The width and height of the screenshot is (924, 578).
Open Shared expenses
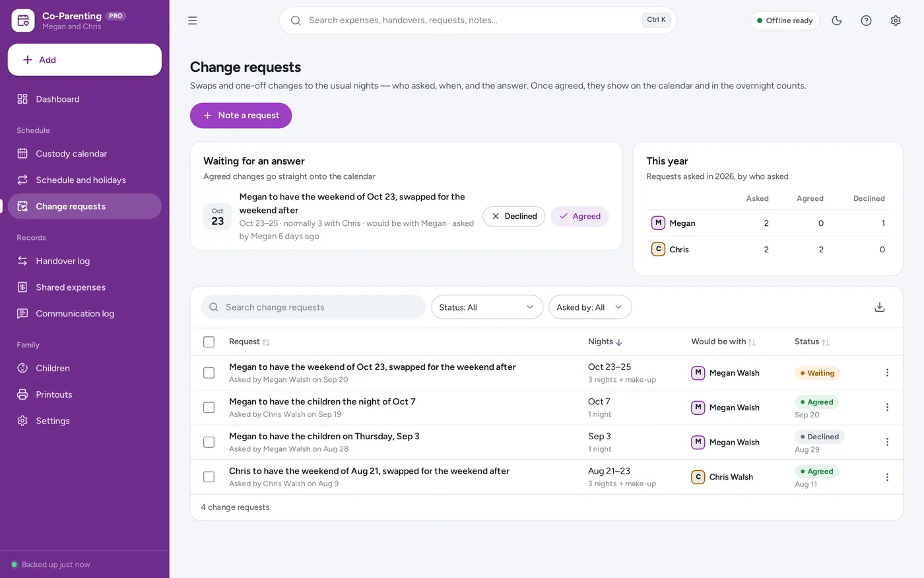click(84, 287)
